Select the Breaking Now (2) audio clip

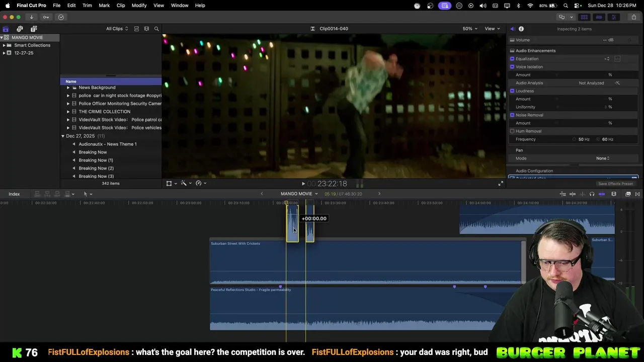point(96,168)
